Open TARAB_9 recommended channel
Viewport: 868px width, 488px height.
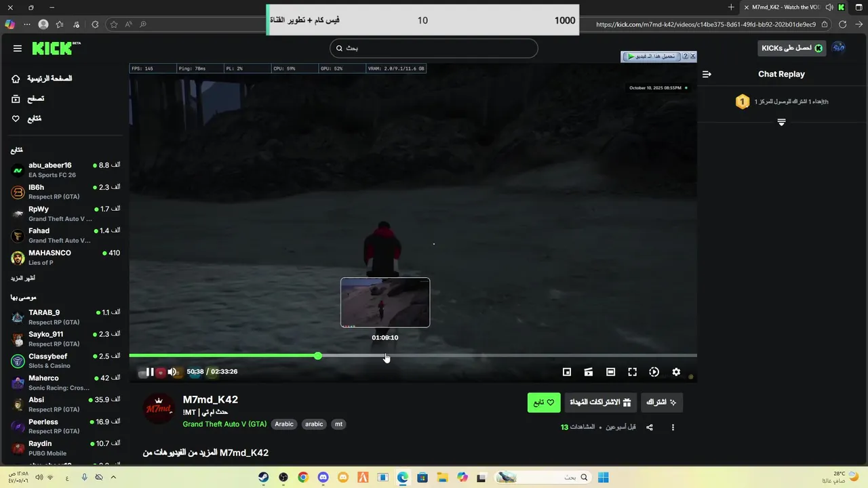tap(65, 317)
